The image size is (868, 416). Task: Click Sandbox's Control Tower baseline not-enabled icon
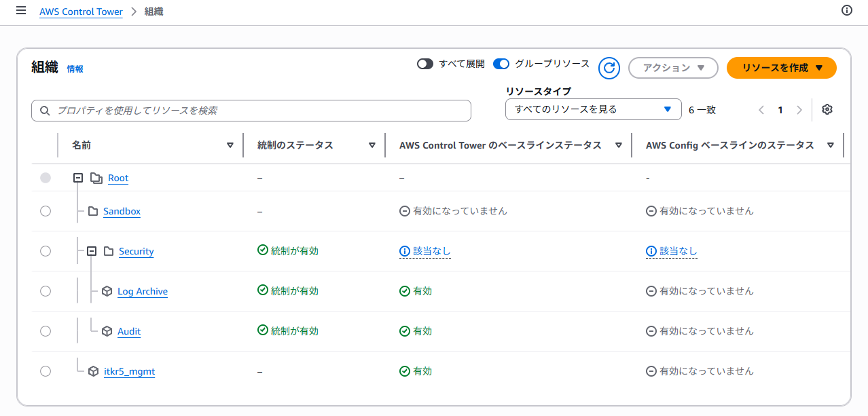pyautogui.click(x=405, y=211)
